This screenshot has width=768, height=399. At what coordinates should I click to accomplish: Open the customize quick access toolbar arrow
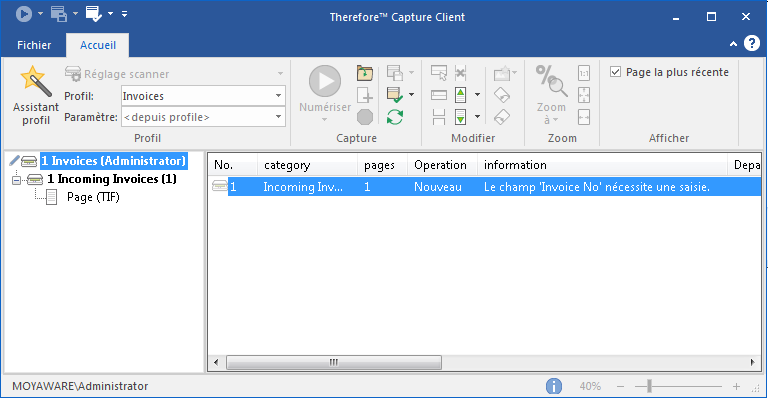coord(124,14)
